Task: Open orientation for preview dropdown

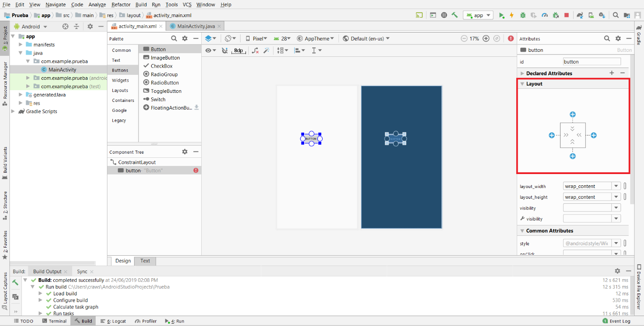Action: (x=231, y=38)
